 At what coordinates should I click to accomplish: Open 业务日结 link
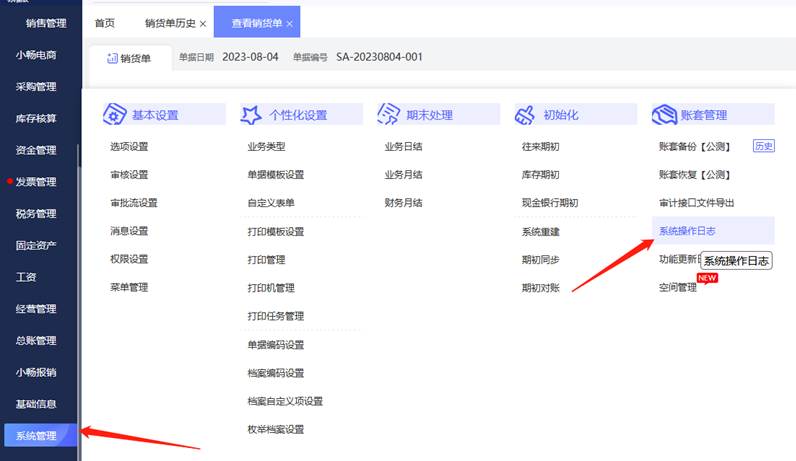[x=403, y=147]
